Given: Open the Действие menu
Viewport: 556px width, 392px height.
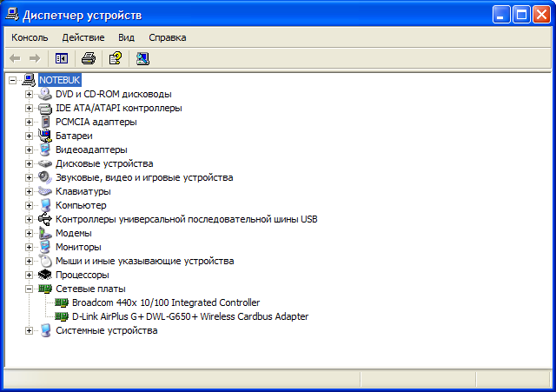Looking at the screenshot, I should pyautogui.click(x=83, y=37).
